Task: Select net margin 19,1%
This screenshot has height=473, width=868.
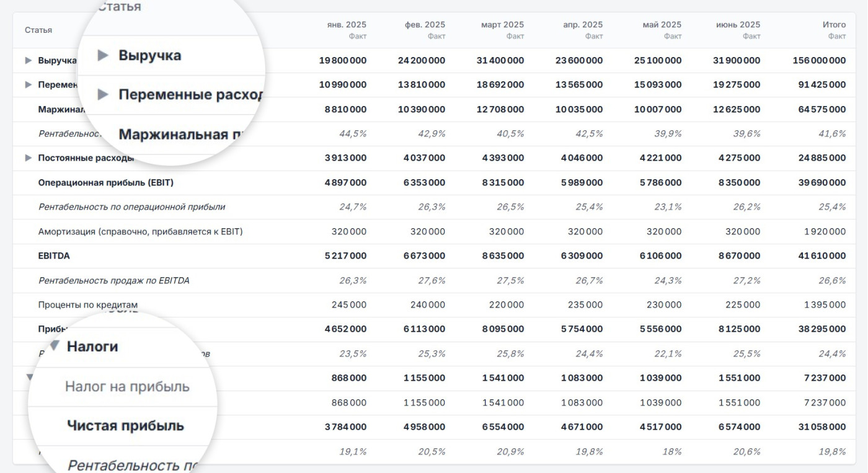Action: [353, 452]
